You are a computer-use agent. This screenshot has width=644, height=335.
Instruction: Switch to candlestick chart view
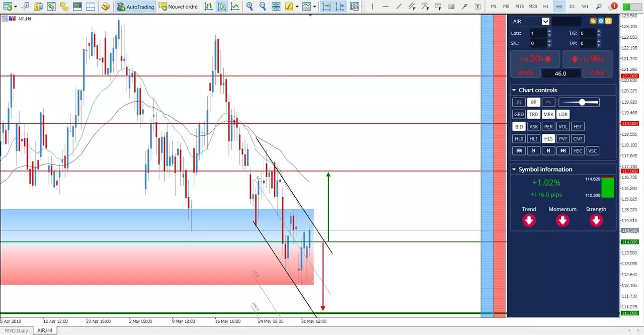[222, 7]
